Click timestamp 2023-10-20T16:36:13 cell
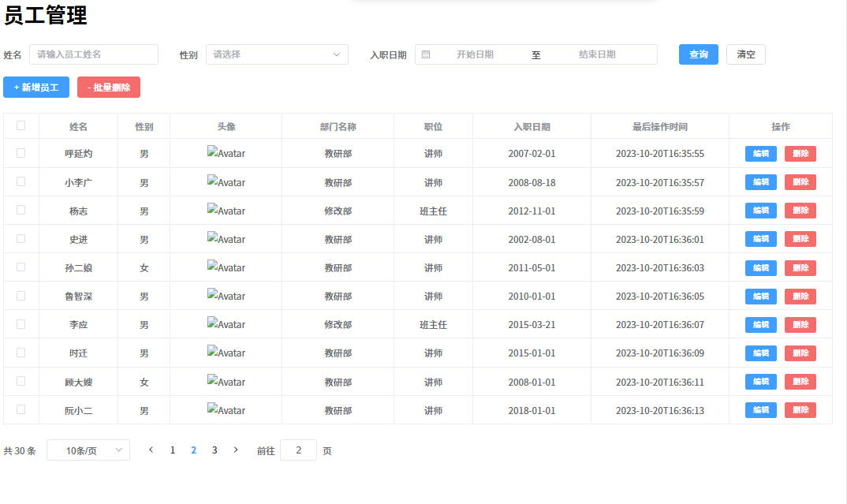Screen dimensions: 847x504 (659, 411)
